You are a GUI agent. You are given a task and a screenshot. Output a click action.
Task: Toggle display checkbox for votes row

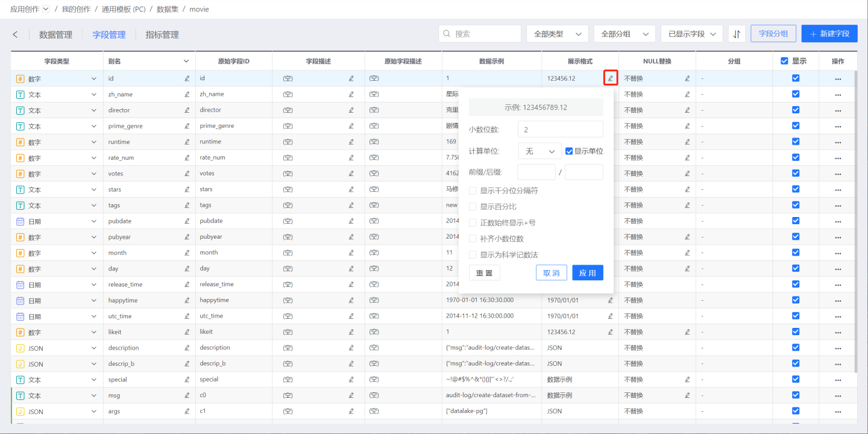coord(796,174)
